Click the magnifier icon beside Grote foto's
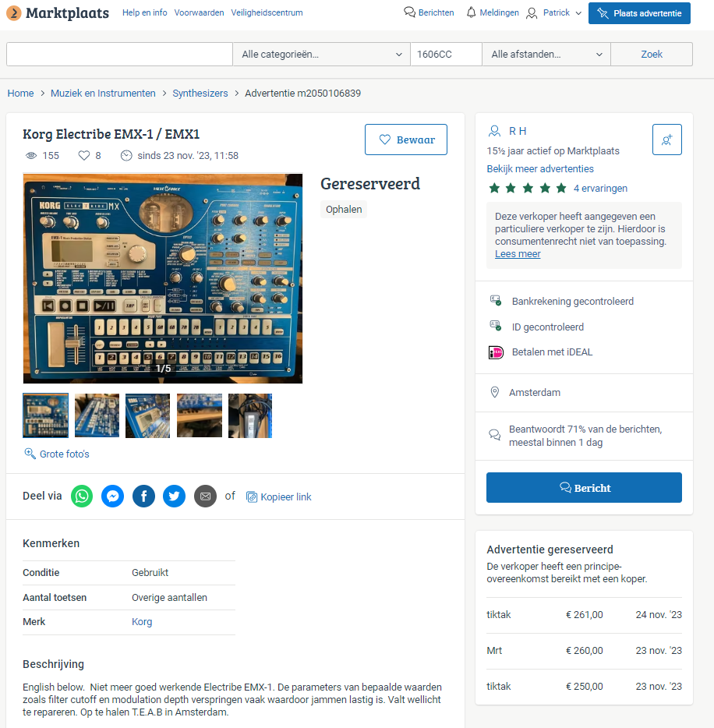This screenshot has height=728, width=714. click(x=30, y=454)
